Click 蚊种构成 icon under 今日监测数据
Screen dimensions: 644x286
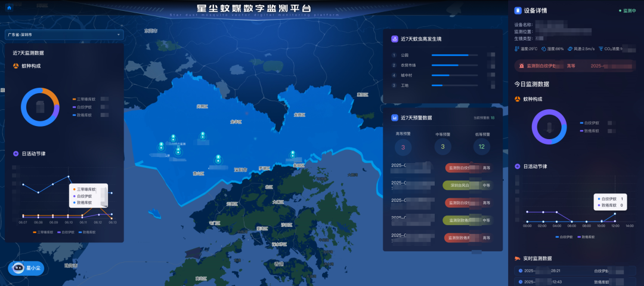518,99
